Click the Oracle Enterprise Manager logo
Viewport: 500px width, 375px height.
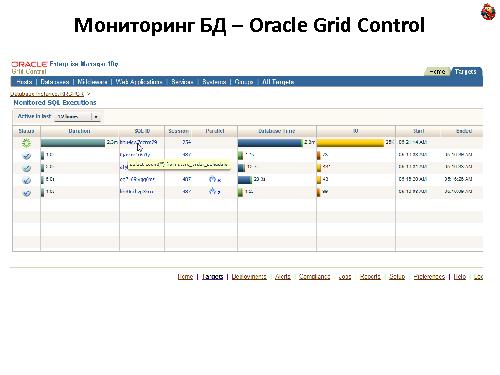(65, 67)
